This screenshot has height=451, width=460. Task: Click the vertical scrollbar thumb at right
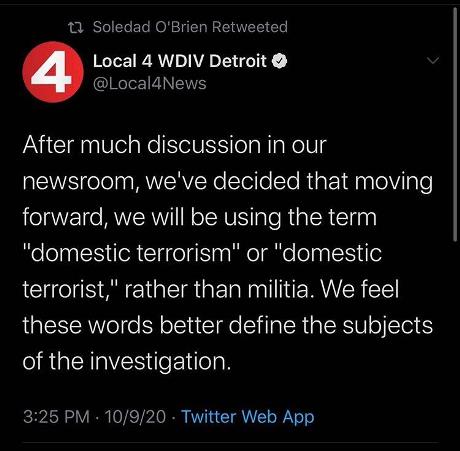click(455, 123)
